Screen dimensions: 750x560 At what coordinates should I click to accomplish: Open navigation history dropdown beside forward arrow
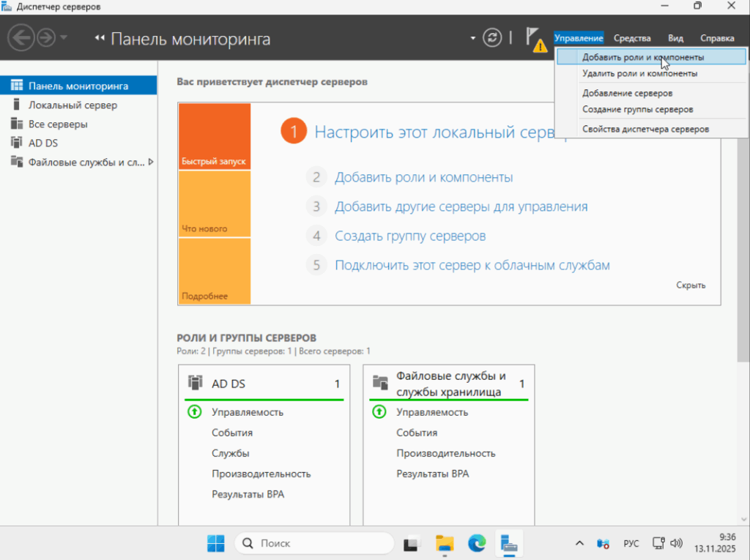coord(64,37)
